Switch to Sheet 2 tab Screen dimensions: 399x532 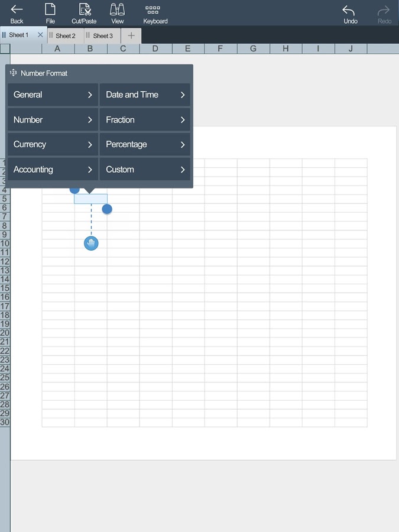(66, 35)
